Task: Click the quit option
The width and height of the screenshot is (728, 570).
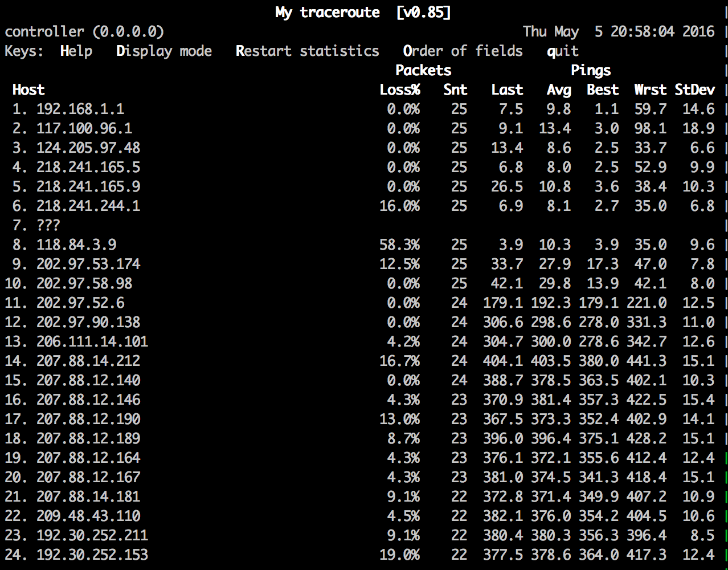Action: click(x=562, y=51)
